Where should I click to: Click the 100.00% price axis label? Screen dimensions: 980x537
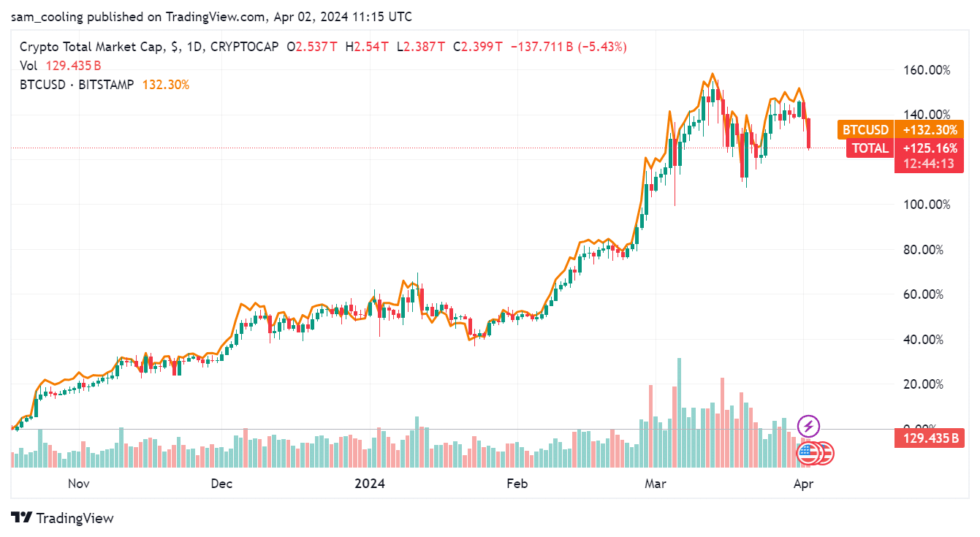click(x=927, y=204)
